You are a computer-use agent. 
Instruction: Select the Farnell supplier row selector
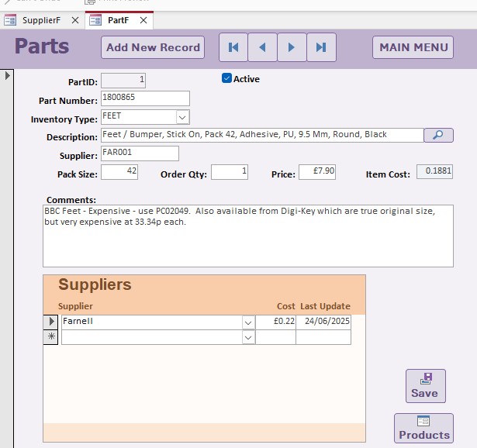point(51,321)
